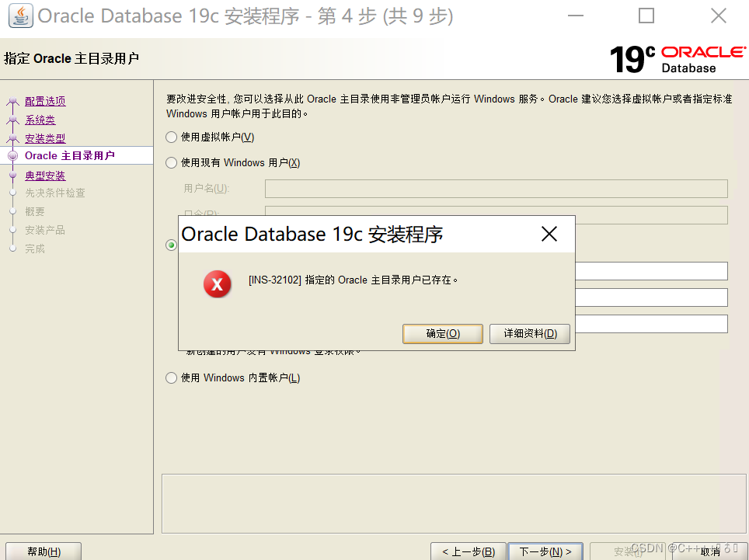
Task: Select 使用虚拟帐户(V) radio option
Action: point(172,137)
